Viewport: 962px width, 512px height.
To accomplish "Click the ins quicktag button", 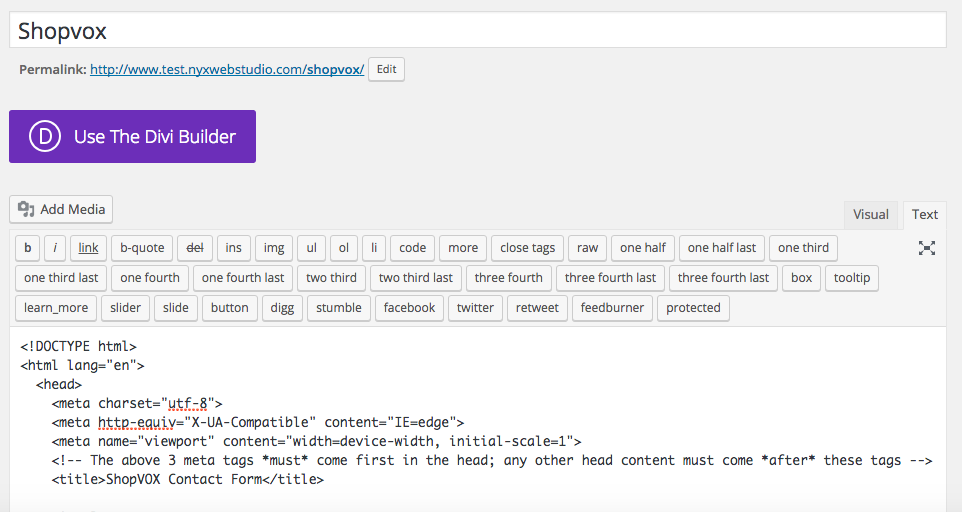I will (234, 248).
